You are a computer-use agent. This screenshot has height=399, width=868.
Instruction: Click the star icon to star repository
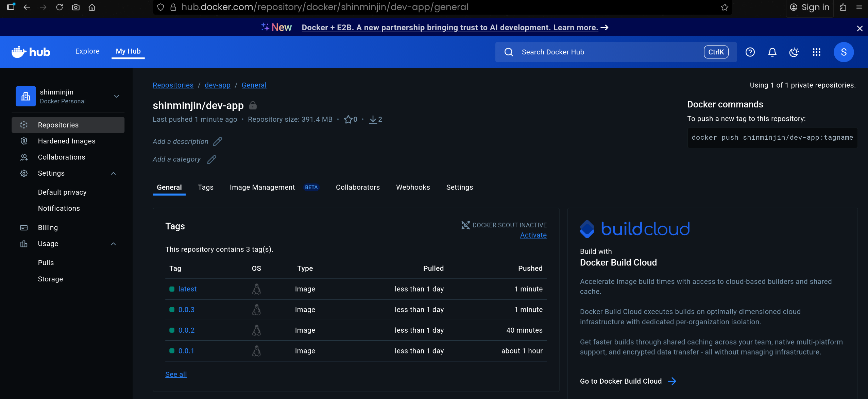tap(348, 120)
